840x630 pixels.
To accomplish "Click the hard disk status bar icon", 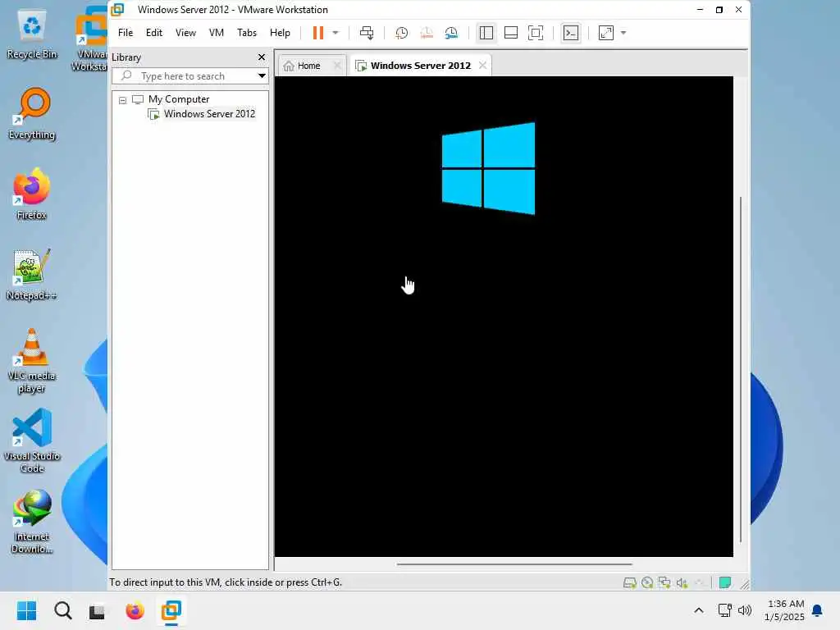I will tap(630, 583).
